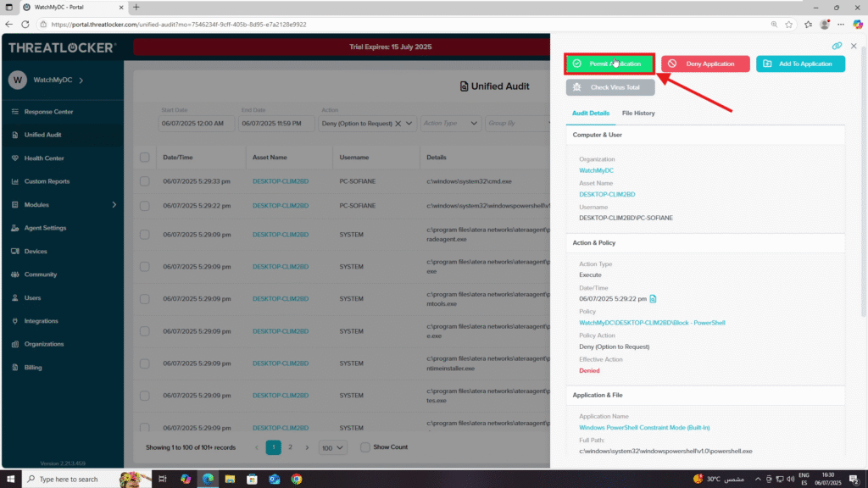
Task: Open the Health Center sidebar item
Action: (x=44, y=158)
